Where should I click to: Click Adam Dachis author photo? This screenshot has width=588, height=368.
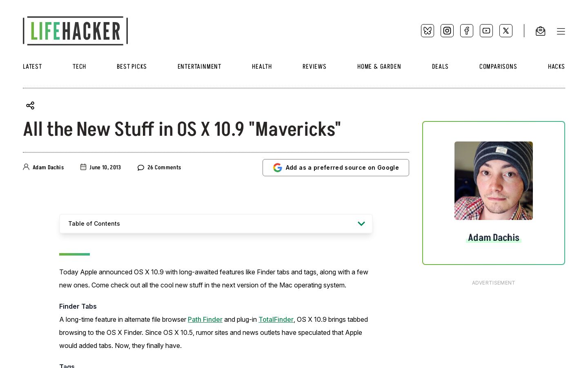click(494, 181)
